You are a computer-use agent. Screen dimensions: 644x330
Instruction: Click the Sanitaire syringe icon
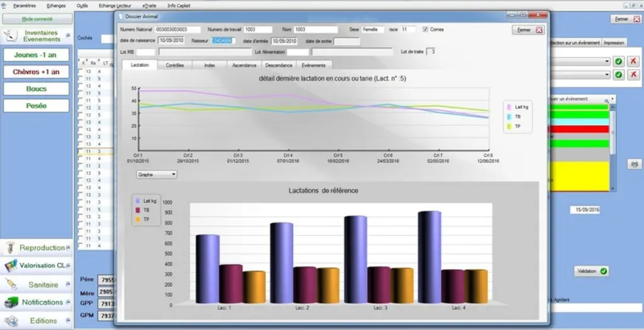pos(11,284)
